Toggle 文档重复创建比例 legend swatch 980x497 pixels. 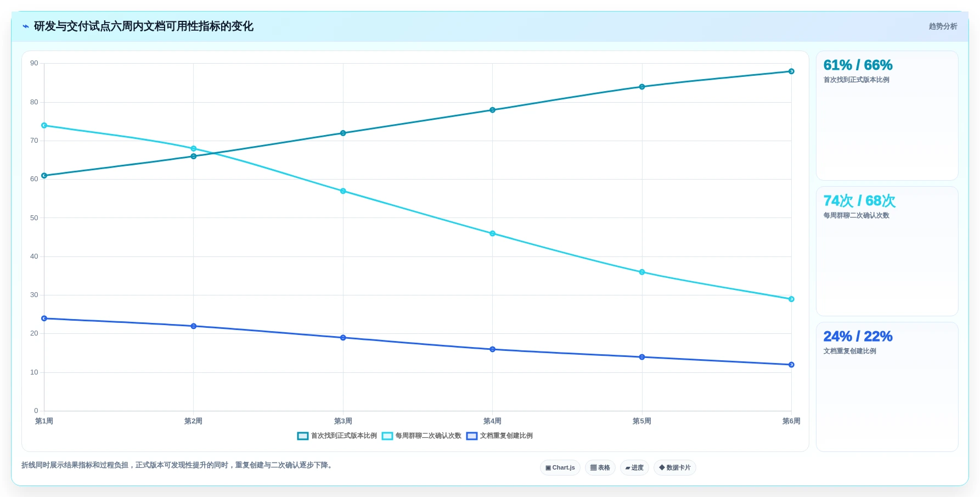pyautogui.click(x=472, y=436)
